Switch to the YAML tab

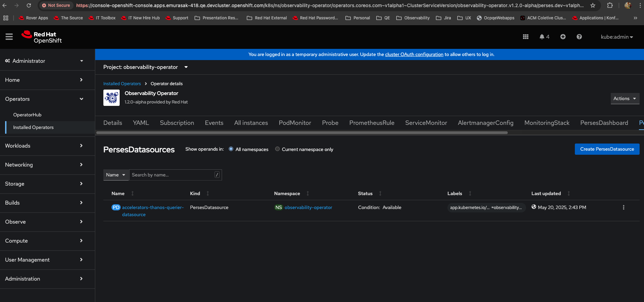coord(141,123)
